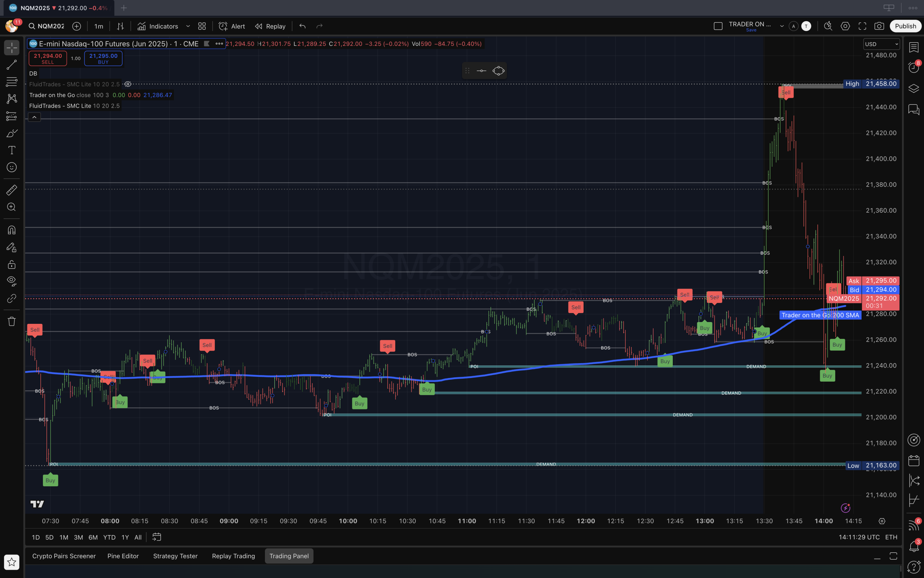Image resolution: width=924 pixels, height=578 pixels.
Task: Open the bar chart style menu
Action: click(120, 26)
